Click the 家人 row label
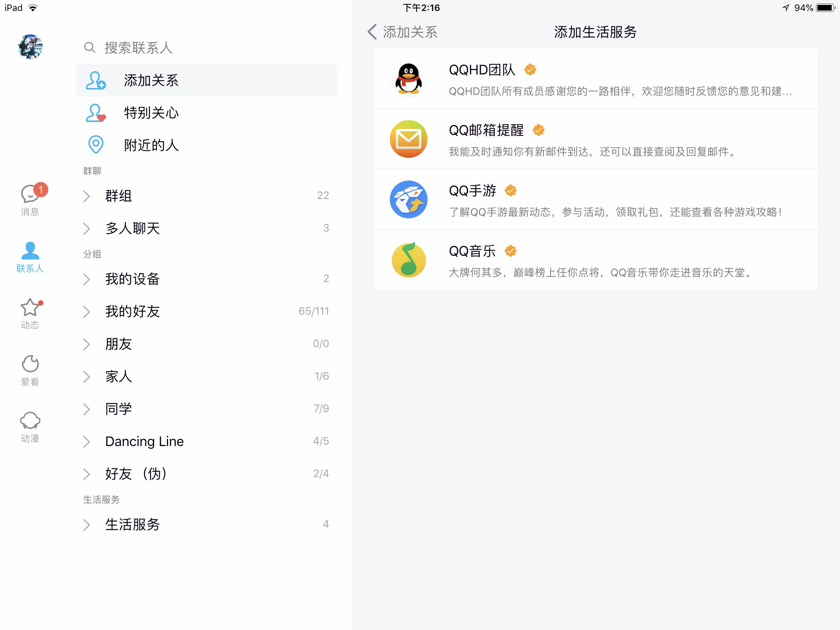This screenshot has height=630, width=840. click(x=119, y=376)
